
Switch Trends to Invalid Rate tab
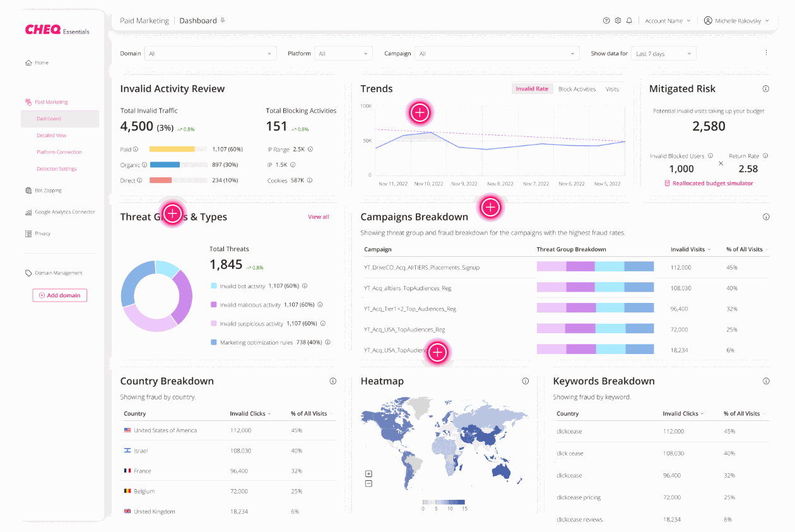(x=532, y=89)
